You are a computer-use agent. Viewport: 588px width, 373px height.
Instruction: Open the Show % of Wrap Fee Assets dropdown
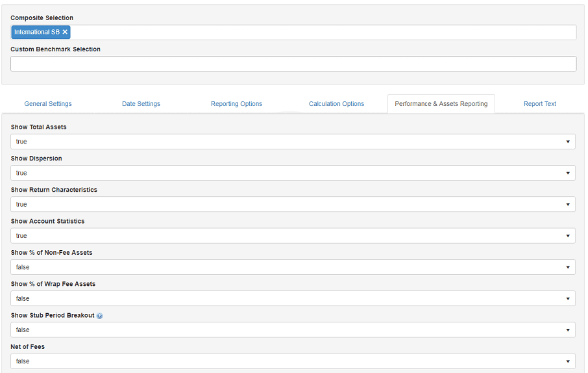point(293,299)
